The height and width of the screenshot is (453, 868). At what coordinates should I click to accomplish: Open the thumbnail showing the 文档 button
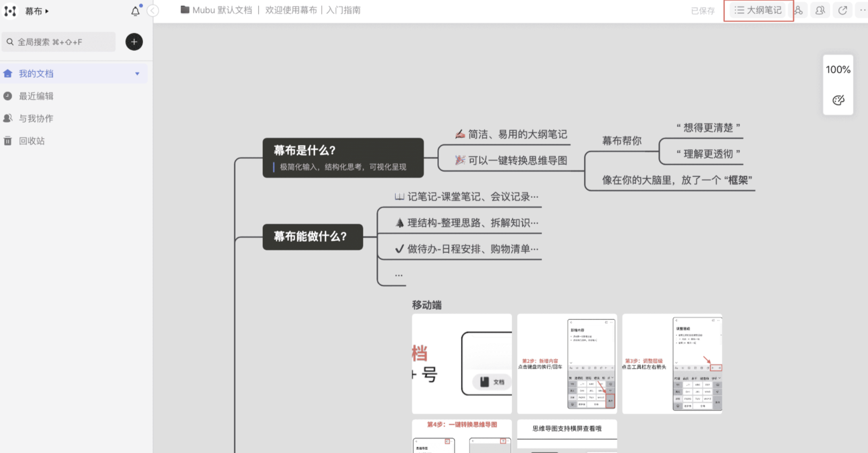[462, 364]
